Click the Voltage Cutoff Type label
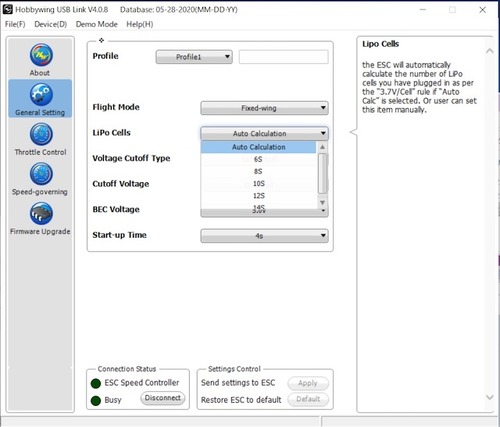 tap(131, 158)
